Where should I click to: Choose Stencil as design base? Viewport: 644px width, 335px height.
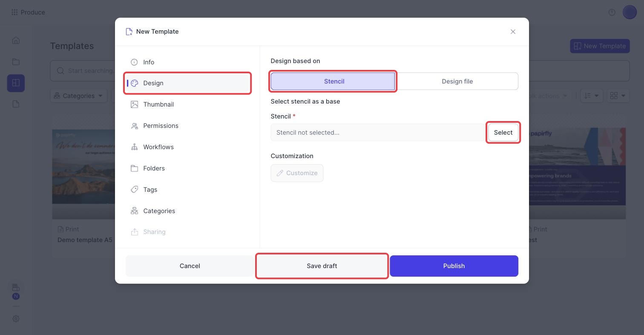[x=333, y=81]
